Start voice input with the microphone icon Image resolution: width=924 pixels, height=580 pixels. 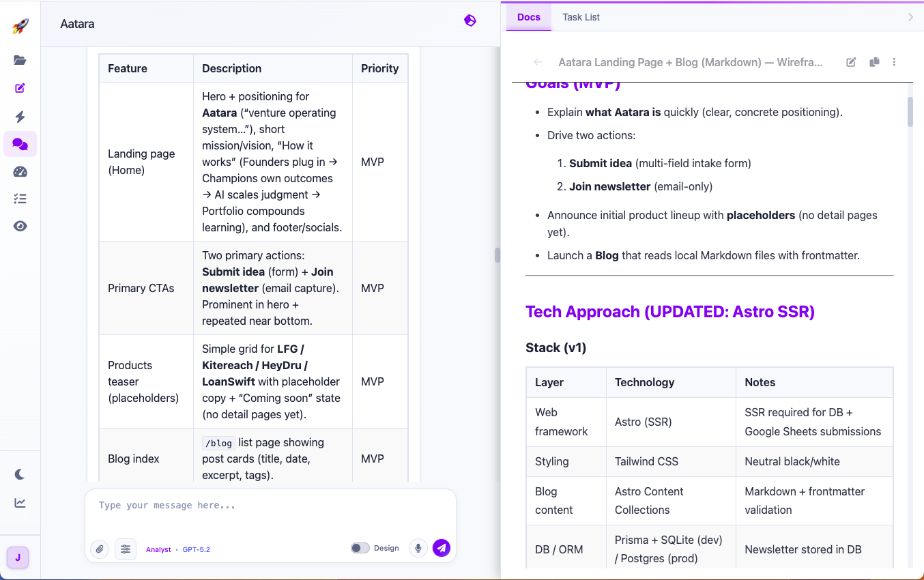pos(418,549)
